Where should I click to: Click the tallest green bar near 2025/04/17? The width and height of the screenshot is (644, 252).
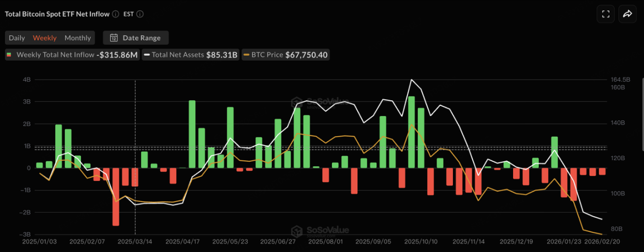(192, 134)
